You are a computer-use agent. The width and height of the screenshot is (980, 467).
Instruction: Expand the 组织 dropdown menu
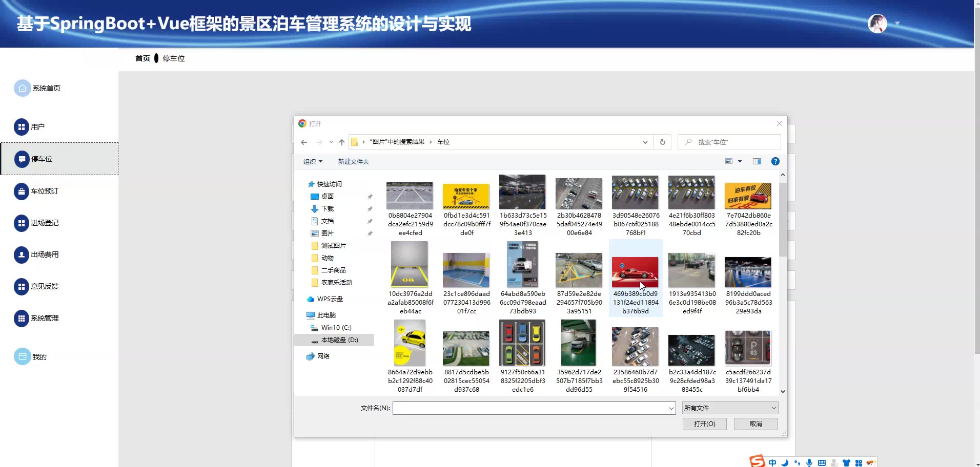313,162
